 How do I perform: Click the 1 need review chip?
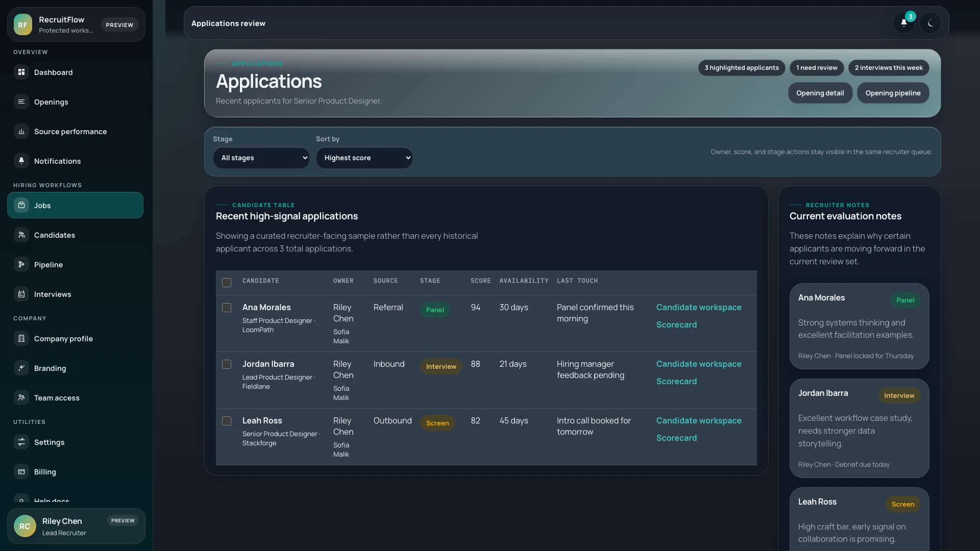(x=817, y=67)
